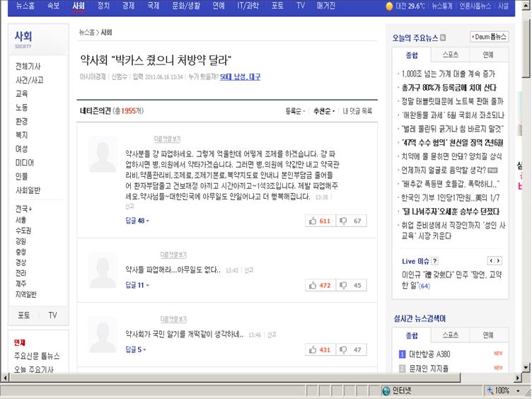Click the small icon beside 오늘의 주요뉴스
Screen dimensions: 532x399
[x=444, y=37]
